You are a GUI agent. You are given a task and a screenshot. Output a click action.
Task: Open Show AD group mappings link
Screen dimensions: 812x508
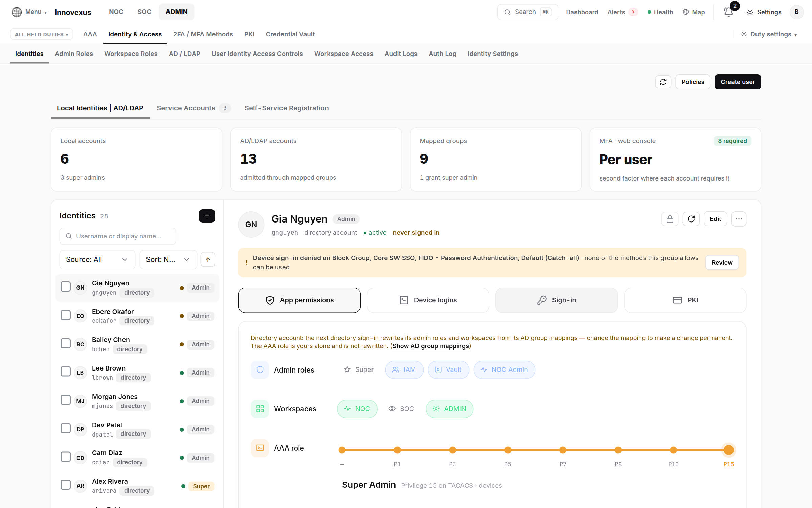[x=430, y=346]
